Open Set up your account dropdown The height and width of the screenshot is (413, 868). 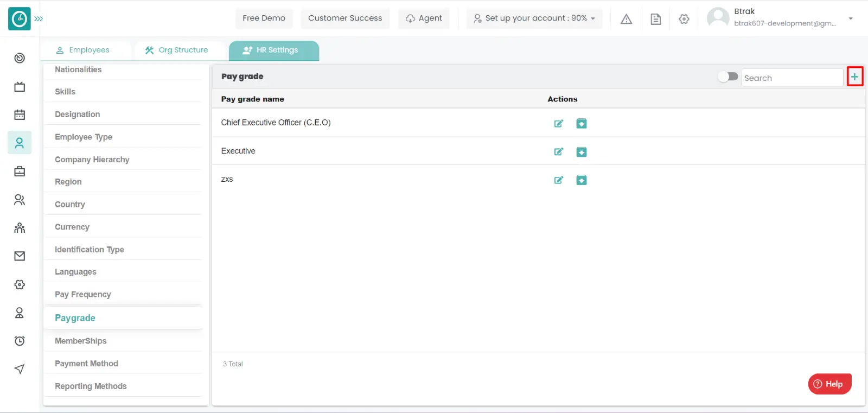point(534,18)
